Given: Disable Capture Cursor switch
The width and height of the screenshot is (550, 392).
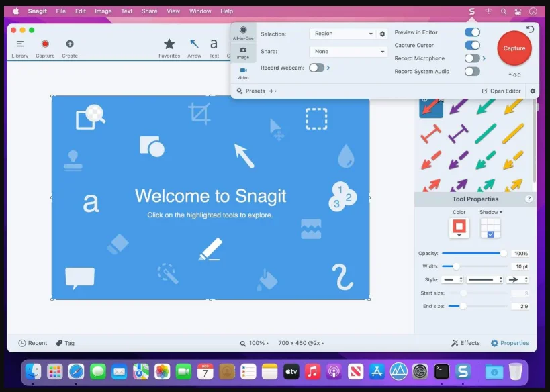Looking at the screenshot, I should click(x=472, y=45).
